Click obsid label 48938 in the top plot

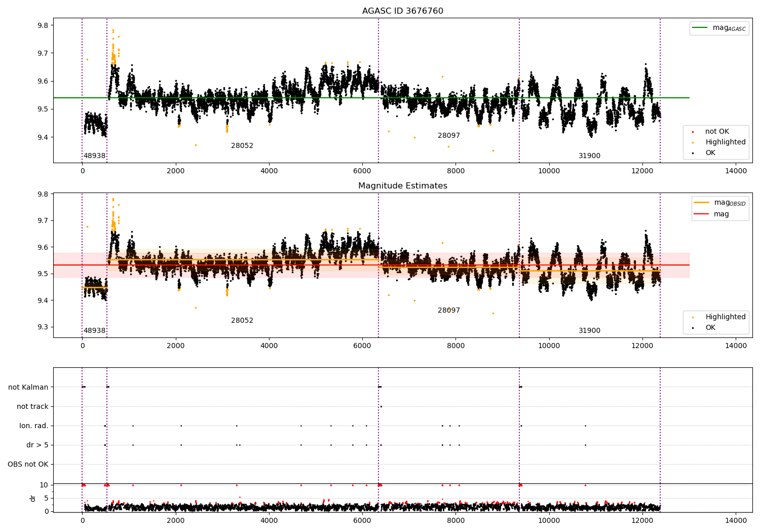94,156
